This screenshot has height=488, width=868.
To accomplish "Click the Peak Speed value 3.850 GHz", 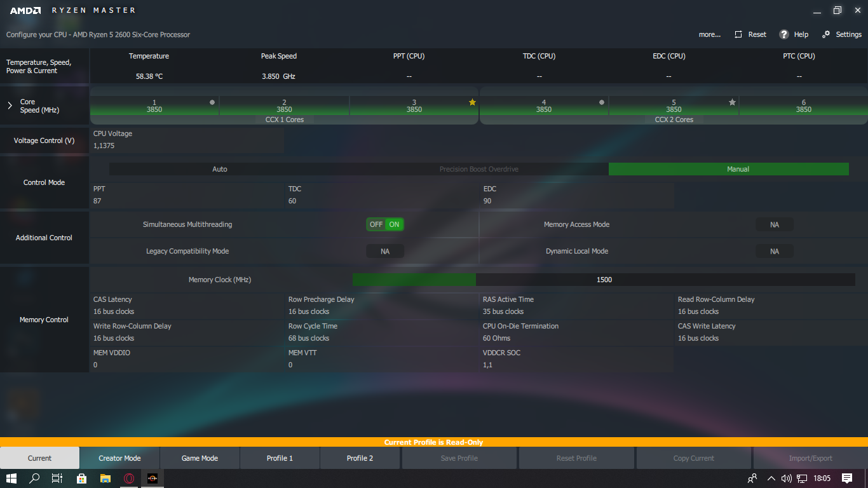I will (278, 76).
